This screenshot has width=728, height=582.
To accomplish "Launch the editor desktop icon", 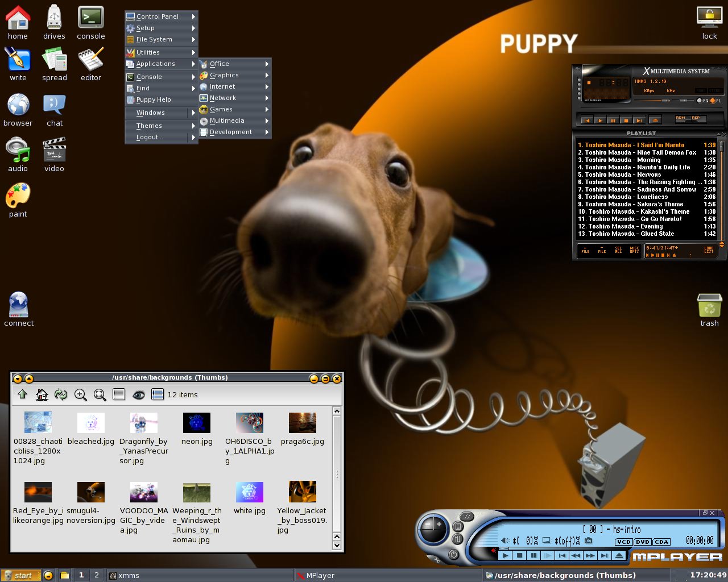I will point(91,64).
